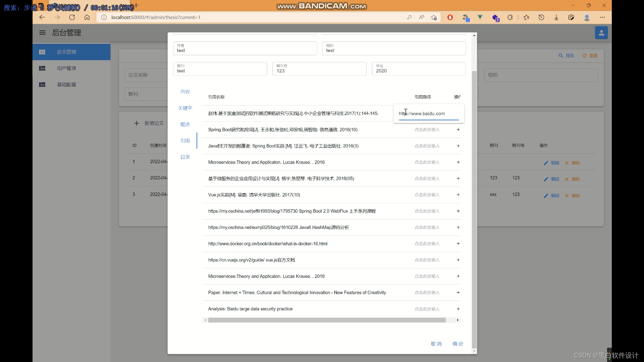Open the red Opera-style extension icon
This screenshot has height=362, width=644.
[450, 17]
